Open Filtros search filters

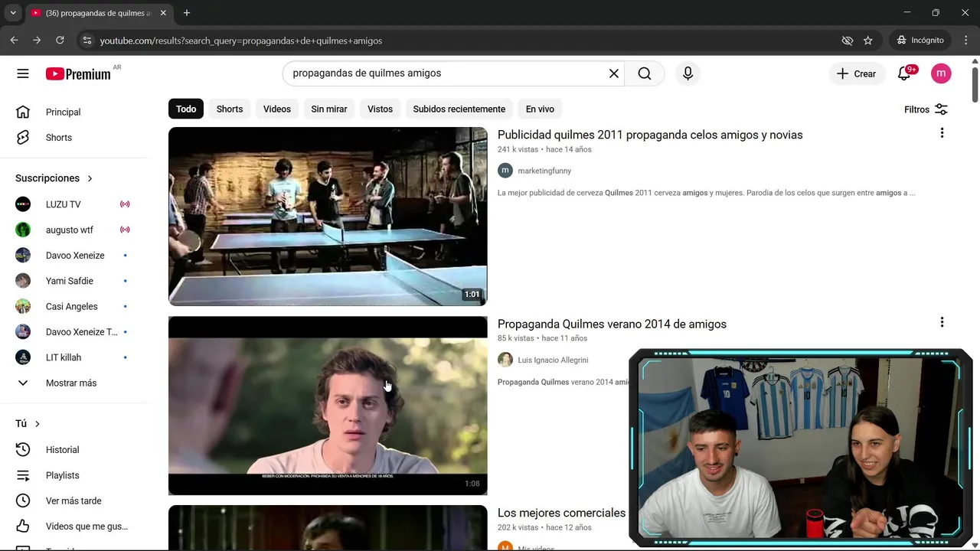pyautogui.click(x=926, y=109)
